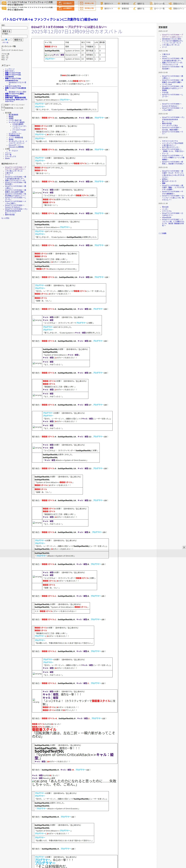This screenshot has width=186, height=868.
Task: Open 会議室 board link
Action: (x=11, y=119)
